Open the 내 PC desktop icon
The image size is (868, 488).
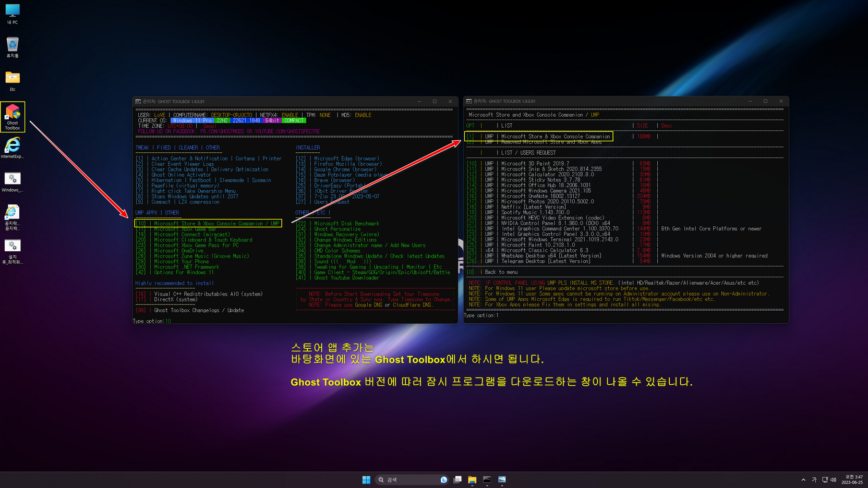click(13, 14)
